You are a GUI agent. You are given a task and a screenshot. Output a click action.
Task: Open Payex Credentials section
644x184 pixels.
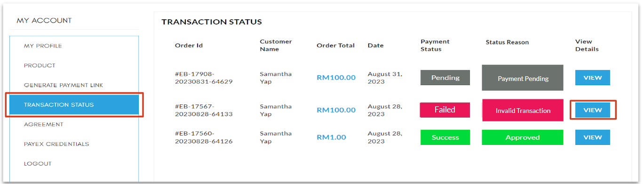click(x=56, y=144)
